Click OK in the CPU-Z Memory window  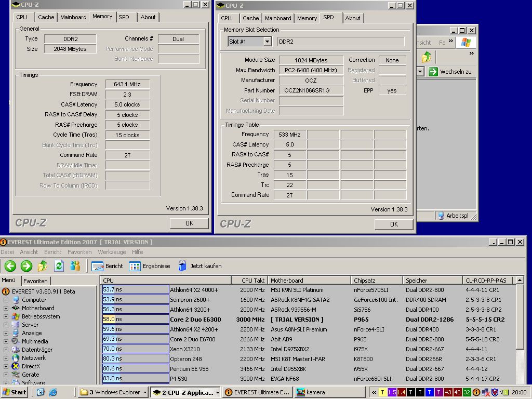click(189, 223)
